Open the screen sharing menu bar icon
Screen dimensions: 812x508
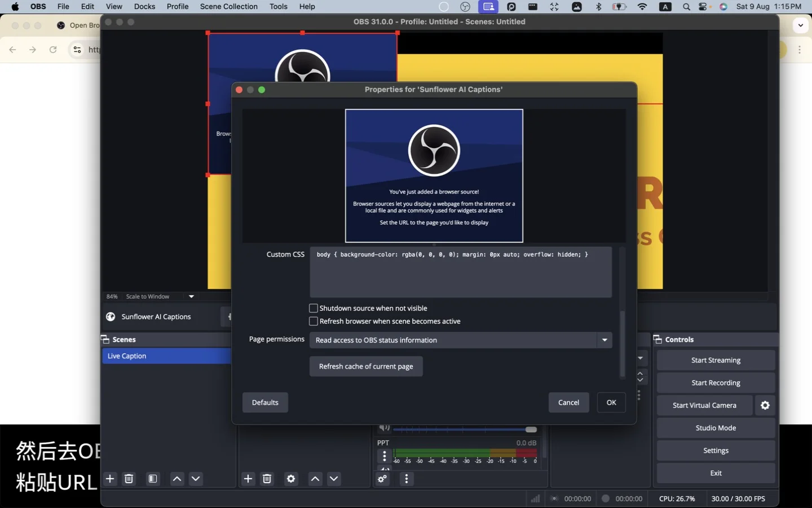click(488, 7)
